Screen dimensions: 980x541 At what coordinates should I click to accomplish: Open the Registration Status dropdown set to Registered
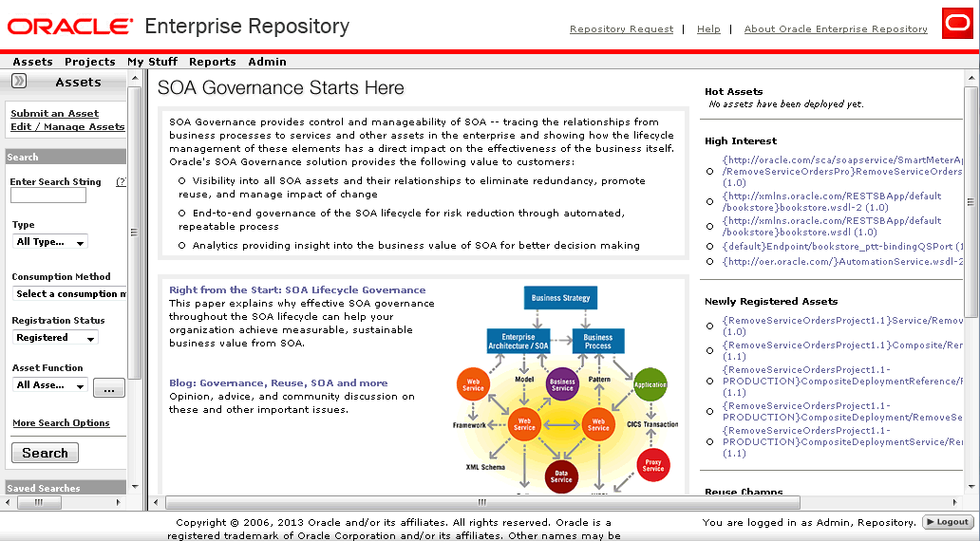[55, 337]
